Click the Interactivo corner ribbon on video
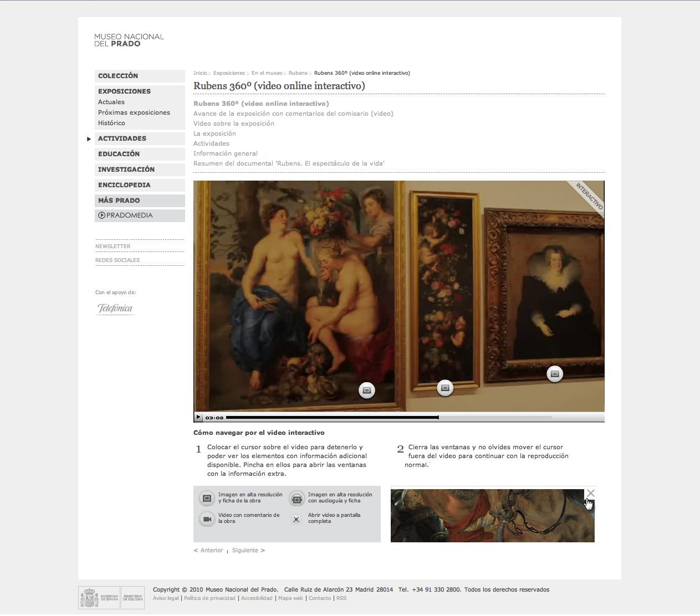The width and height of the screenshot is (700, 616). pos(589,196)
